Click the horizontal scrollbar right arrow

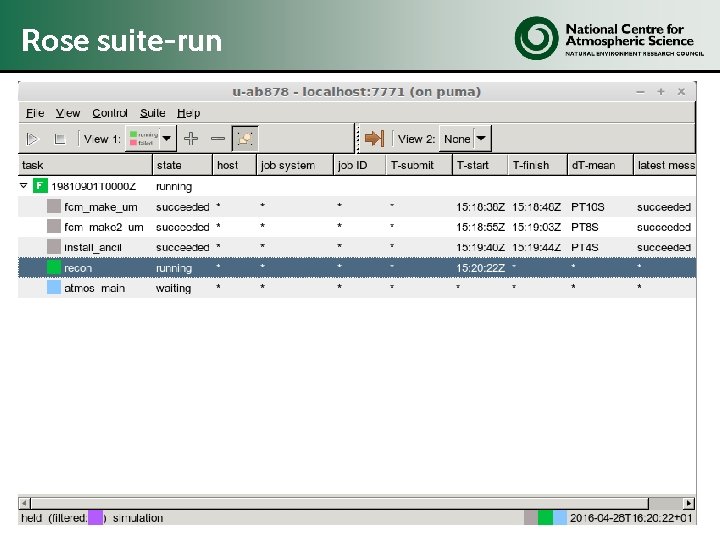pos(688,503)
